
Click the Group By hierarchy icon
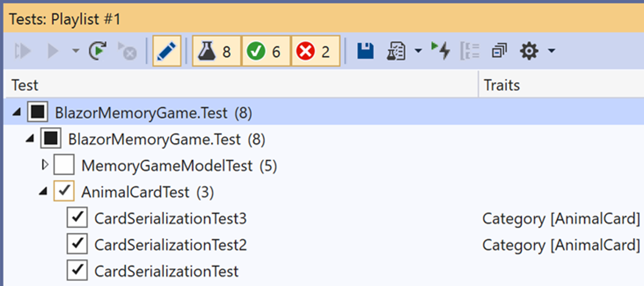click(470, 51)
